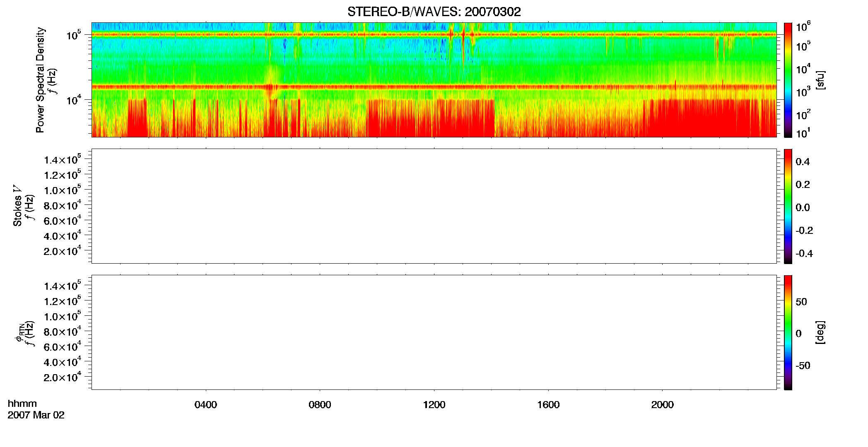Click the 2007 Mar 02 date label
The width and height of the screenshot is (868, 447).
pos(36,415)
